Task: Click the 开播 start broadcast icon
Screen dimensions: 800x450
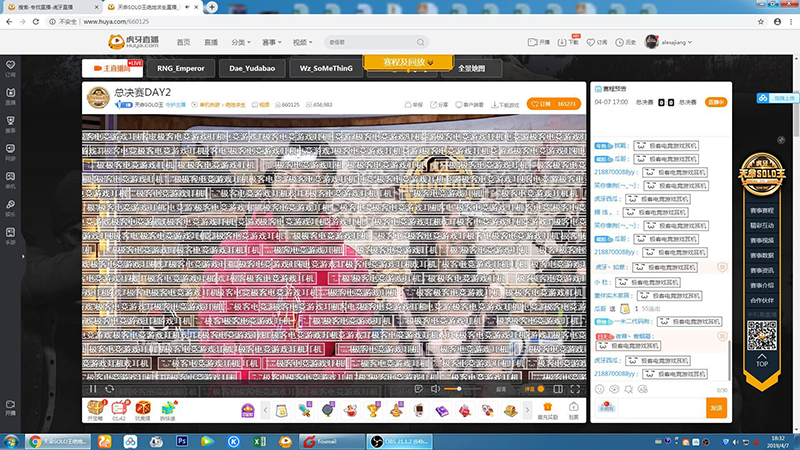Action: click(539, 42)
